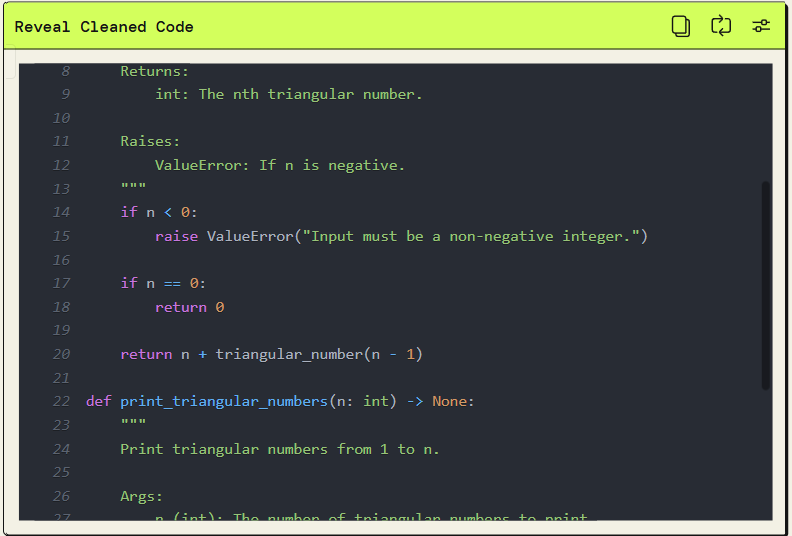The height and width of the screenshot is (536, 792).
Task: Click line number 22 in gutter
Action: tap(61, 402)
